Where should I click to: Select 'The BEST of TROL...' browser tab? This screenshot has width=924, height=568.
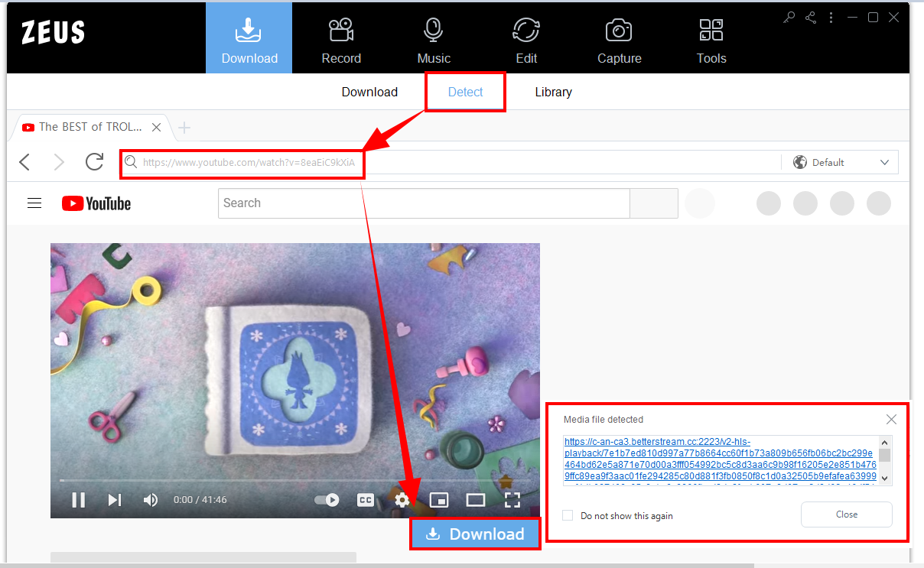(89, 127)
